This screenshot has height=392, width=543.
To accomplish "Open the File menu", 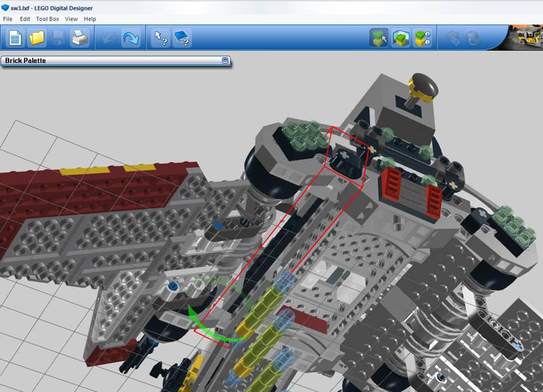I will click(x=7, y=19).
